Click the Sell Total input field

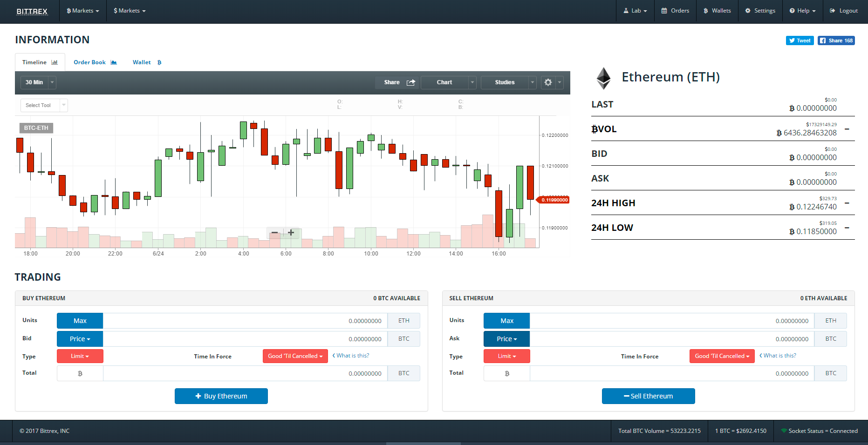point(672,373)
